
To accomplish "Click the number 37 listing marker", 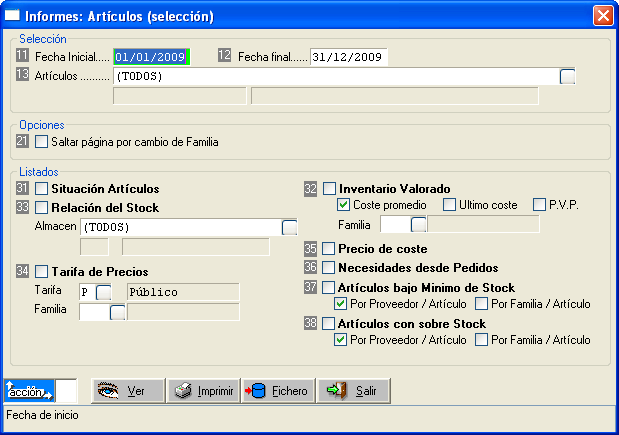I will coord(311,287).
